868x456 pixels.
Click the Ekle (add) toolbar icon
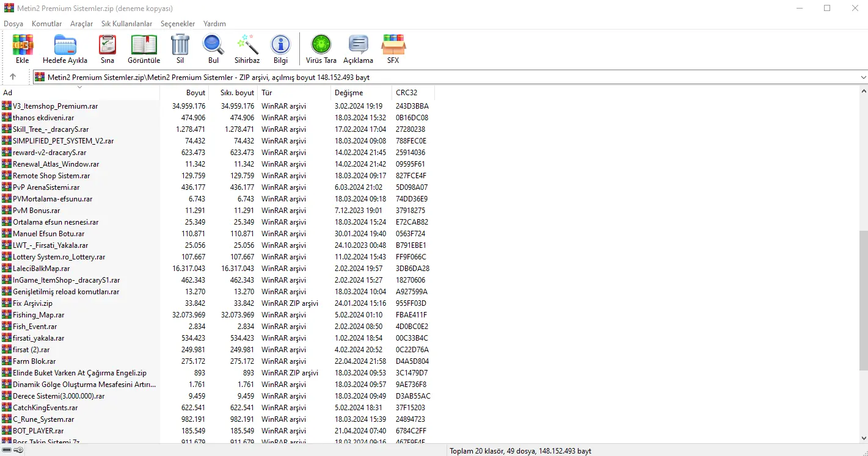(x=23, y=45)
